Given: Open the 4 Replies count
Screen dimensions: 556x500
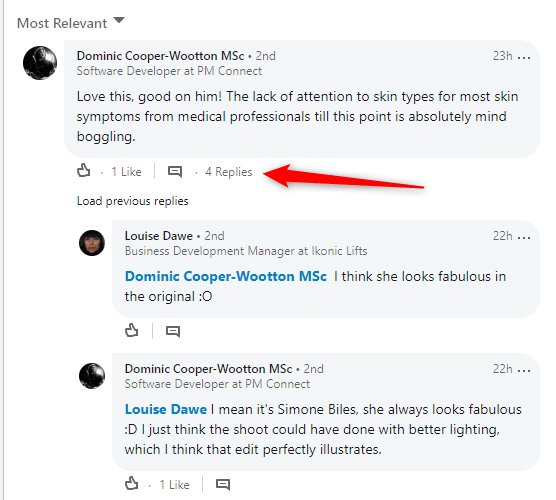Looking at the screenshot, I should (x=229, y=172).
